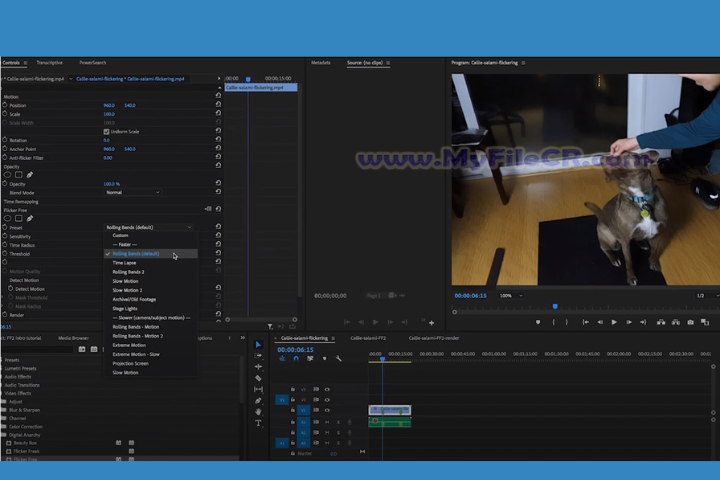Create rectangle mask under Flicker Free
The image size is (720, 480).
coord(18,218)
